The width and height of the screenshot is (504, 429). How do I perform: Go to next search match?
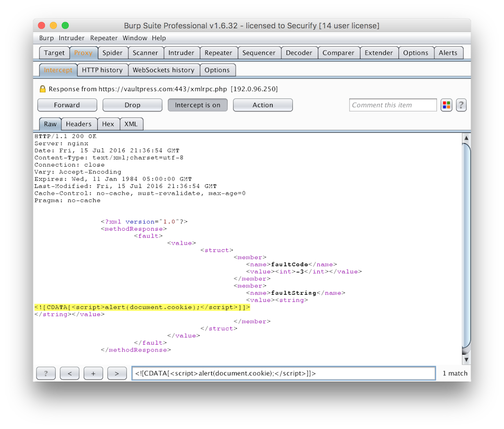pyautogui.click(x=117, y=373)
